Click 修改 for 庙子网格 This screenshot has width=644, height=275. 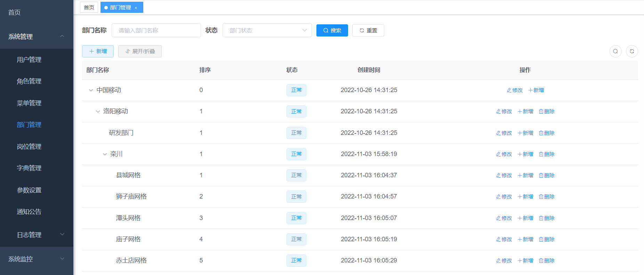[504, 239]
